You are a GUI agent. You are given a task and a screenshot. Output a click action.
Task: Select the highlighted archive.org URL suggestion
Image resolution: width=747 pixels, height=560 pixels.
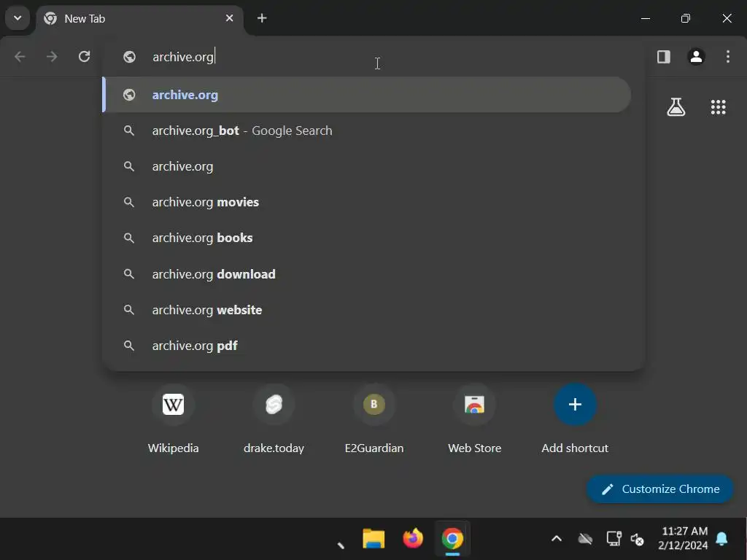(x=367, y=95)
